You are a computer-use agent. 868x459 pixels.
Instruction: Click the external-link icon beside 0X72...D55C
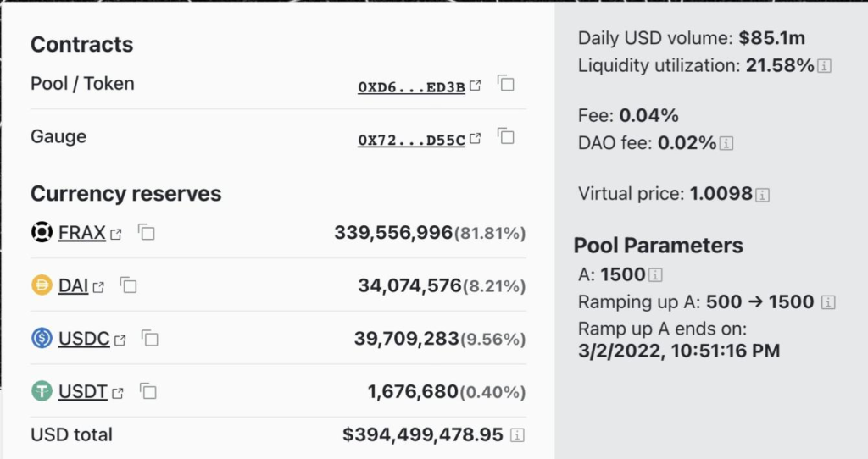pyautogui.click(x=475, y=138)
